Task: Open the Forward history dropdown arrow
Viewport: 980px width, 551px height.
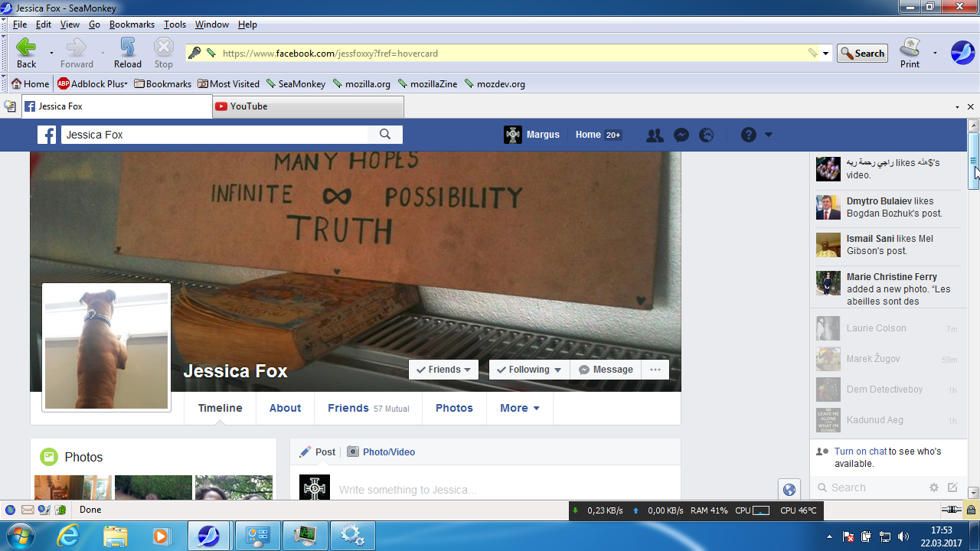Action: point(103,53)
